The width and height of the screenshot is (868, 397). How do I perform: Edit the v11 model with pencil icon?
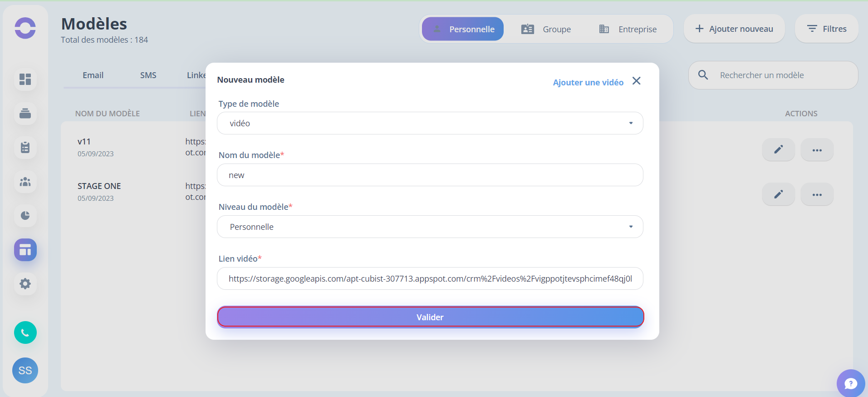[x=779, y=150]
